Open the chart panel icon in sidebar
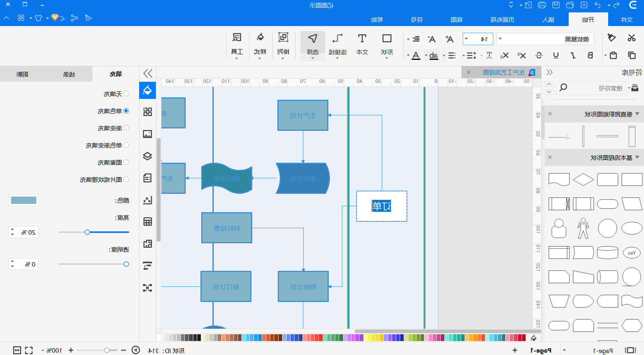The height and width of the screenshot is (355, 644). pos(147,200)
